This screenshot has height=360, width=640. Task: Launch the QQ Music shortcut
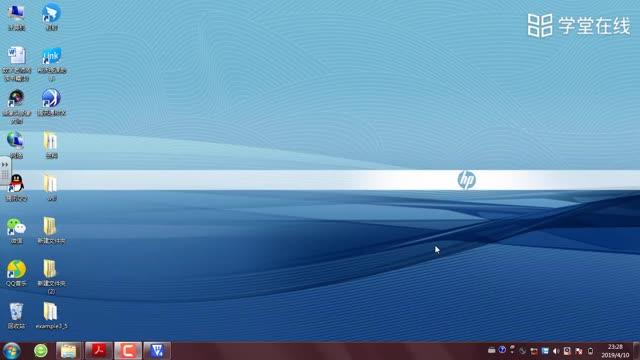point(16,273)
